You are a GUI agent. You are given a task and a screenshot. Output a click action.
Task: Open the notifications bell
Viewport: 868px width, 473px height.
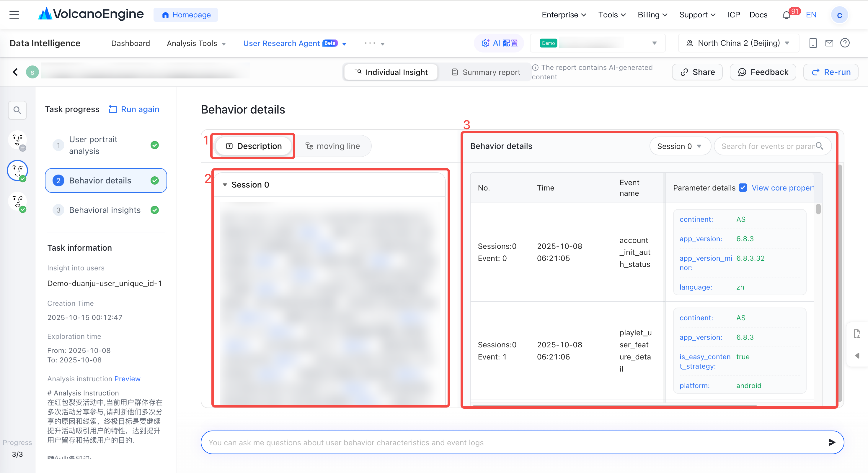786,15
